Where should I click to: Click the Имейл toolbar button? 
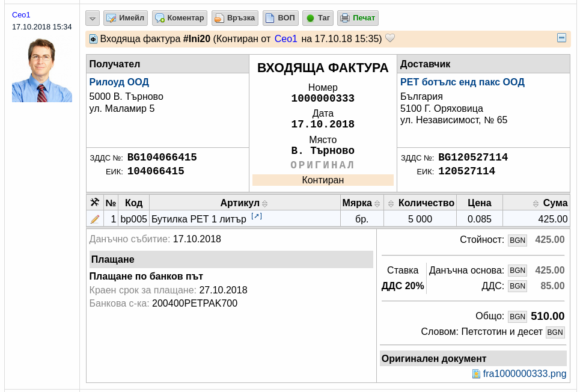(126, 18)
